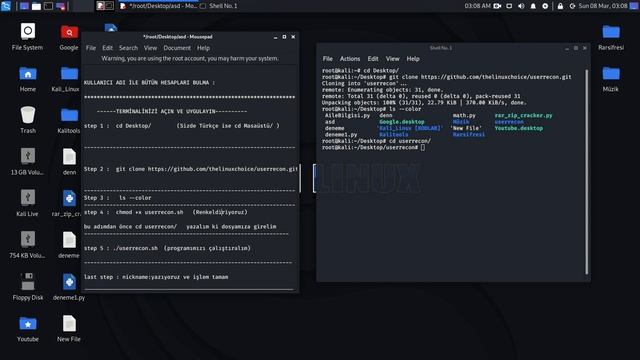
Task: Click 'rar_zip_cracker.py' in terminal listing
Action: pyautogui.click(x=523, y=116)
